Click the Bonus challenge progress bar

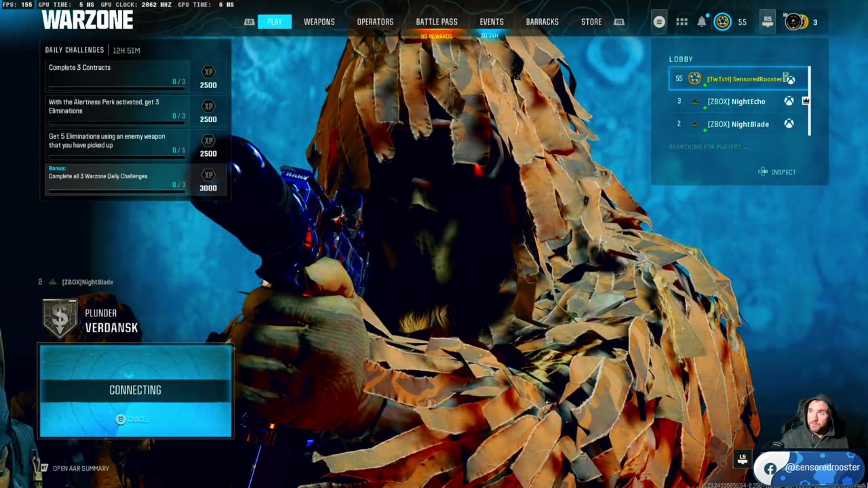[x=117, y=191]
